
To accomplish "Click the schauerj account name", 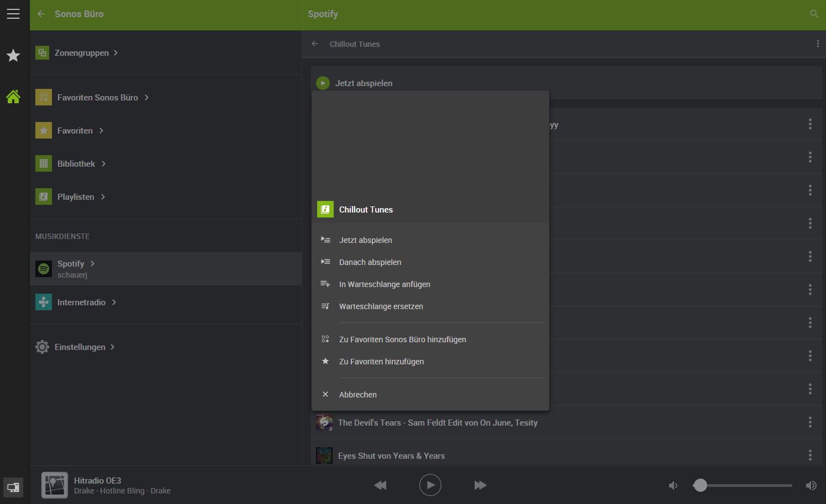I will (72, 275).
